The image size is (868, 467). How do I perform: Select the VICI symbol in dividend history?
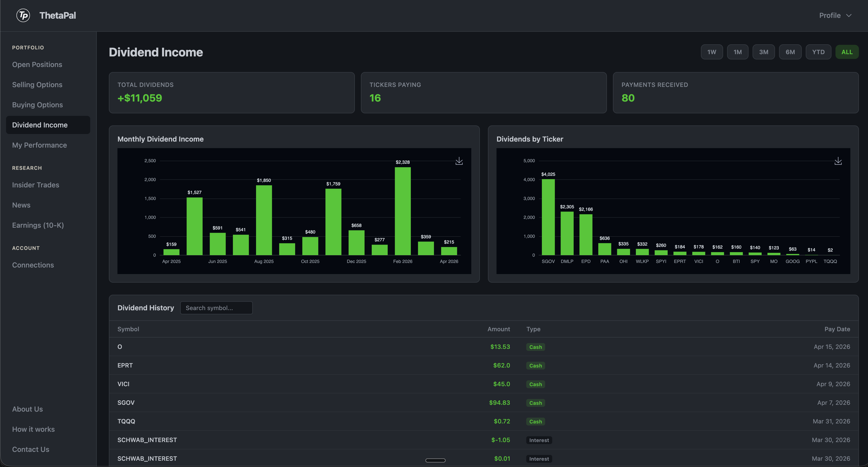123,384
